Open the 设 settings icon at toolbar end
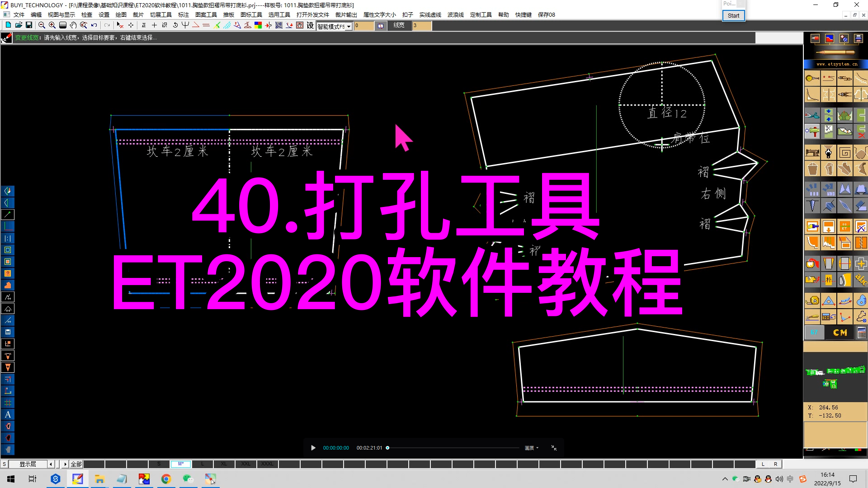Image resolution: width=868 pixels, height=488 pixels. pyautogui.click(x=309, y=26)
